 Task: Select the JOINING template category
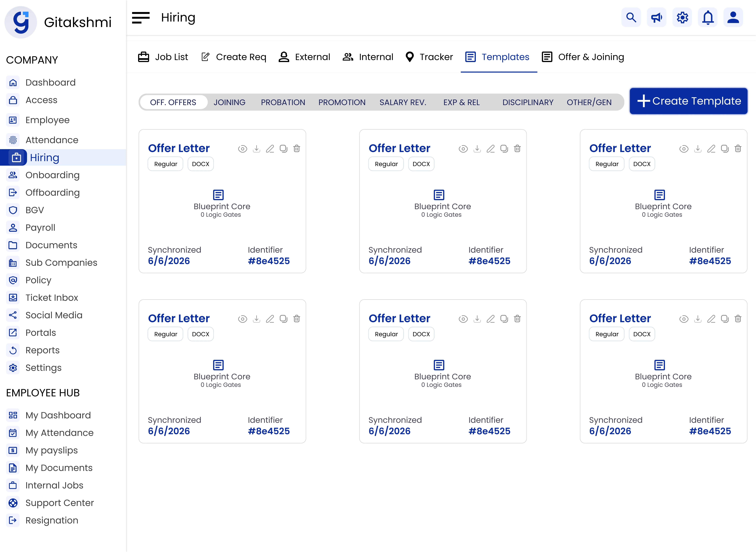230,102
